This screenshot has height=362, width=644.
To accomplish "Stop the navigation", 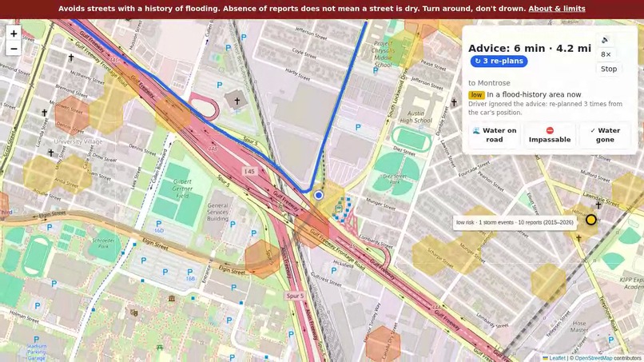I will click(609, 69).
